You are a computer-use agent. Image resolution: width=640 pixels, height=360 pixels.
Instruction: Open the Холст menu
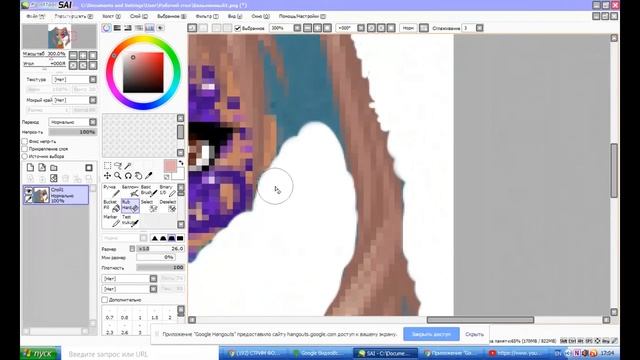pyautogui.click(x=111, y=16)
